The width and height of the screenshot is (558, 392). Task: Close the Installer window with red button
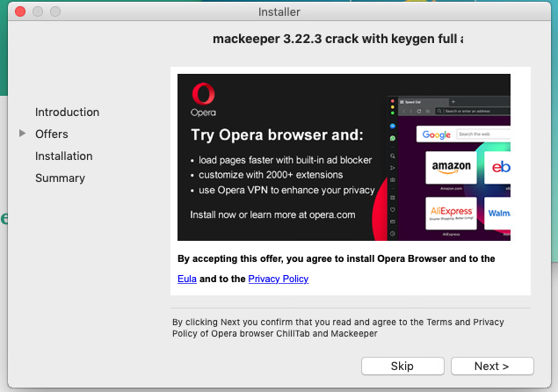coord(20,11)
